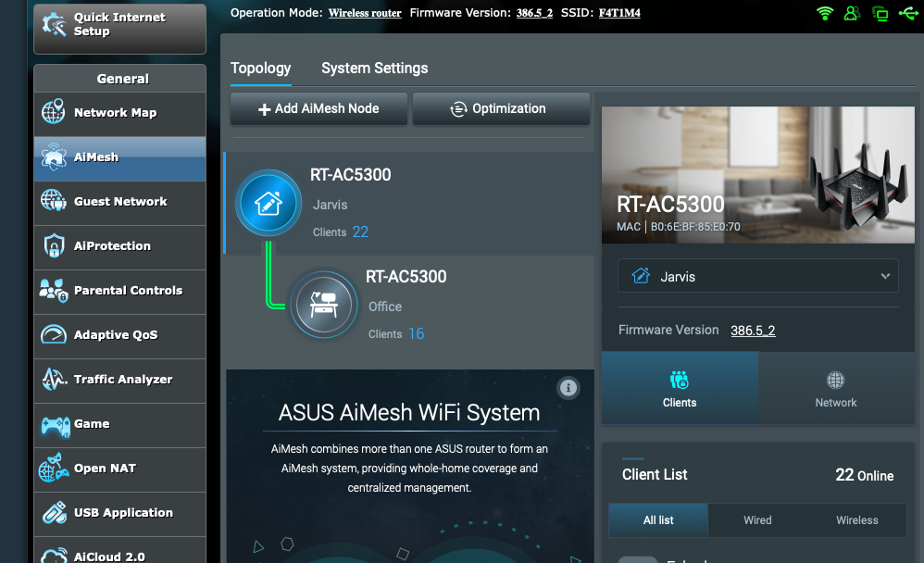Click Jarvis node client count 22

click(x=361, y=231)
